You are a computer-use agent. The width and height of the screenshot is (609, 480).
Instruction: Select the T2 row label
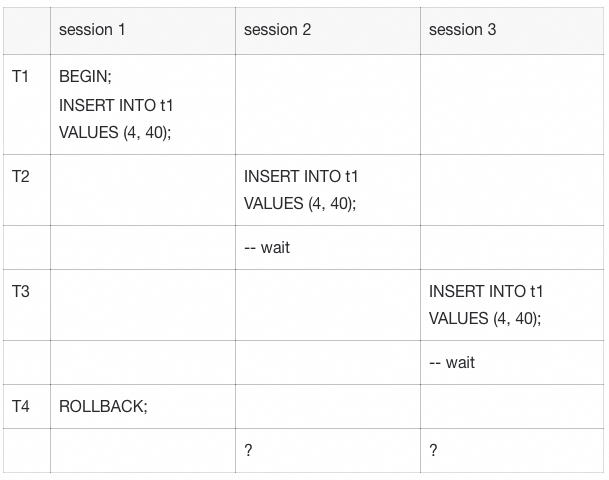tap(21, 176)
